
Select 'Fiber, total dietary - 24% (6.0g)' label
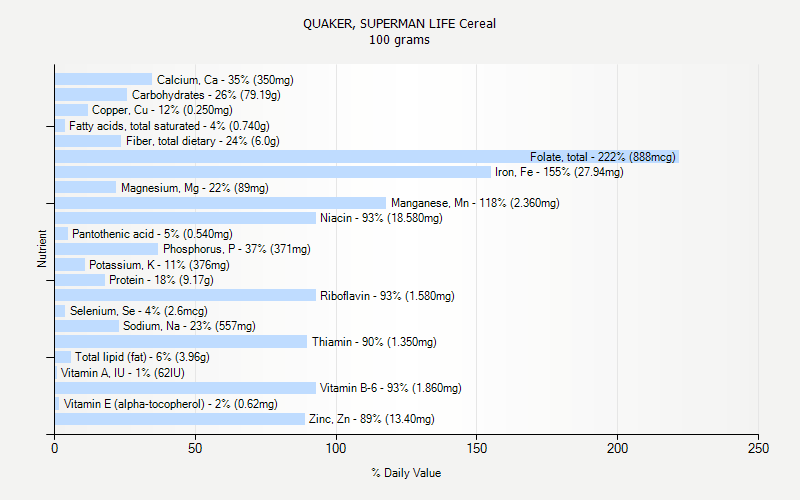click(203, 141)
